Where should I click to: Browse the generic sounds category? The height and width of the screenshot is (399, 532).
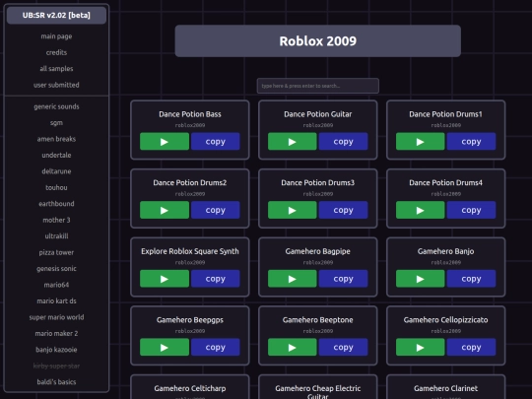(x=56, y=106)
